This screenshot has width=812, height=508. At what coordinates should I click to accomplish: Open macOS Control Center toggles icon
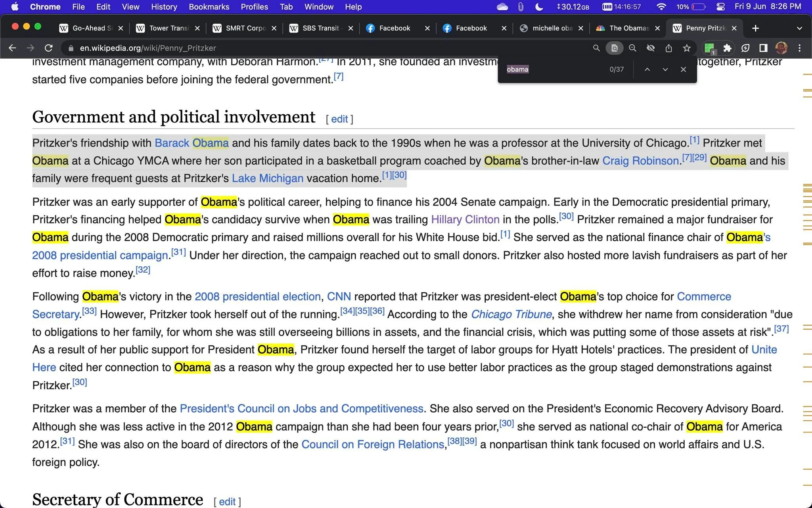click(x=720, y=7)
